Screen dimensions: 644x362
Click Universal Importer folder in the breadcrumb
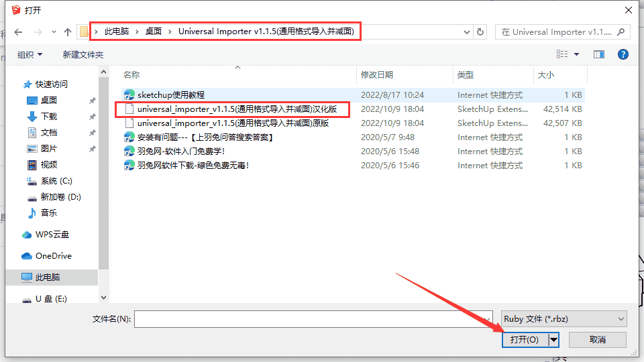(x=266, y=32)
